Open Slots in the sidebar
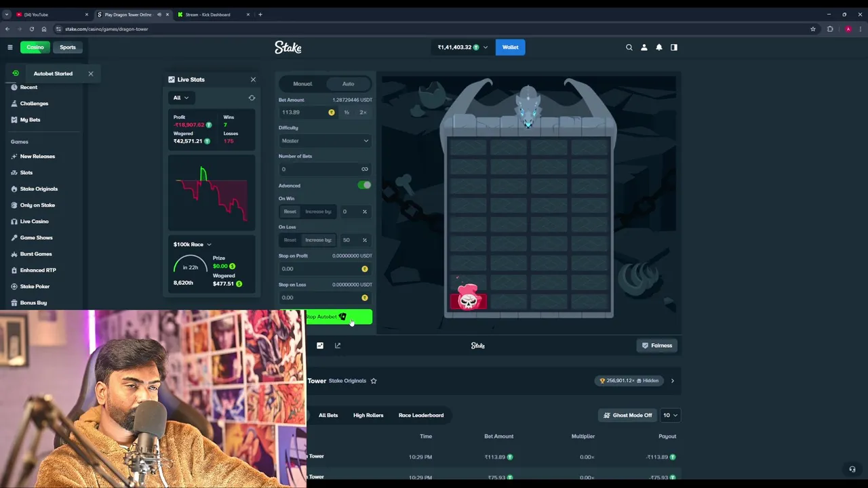Image resolution: width=868 pixels, height=488 pixels. pyautogui.click(x=26, y=173)
